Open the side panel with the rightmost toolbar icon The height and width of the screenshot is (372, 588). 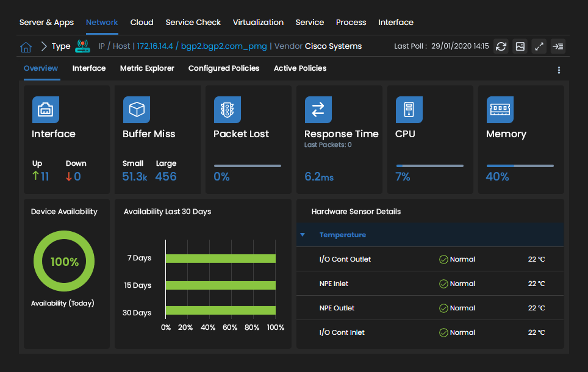click(x=558, y=46)
